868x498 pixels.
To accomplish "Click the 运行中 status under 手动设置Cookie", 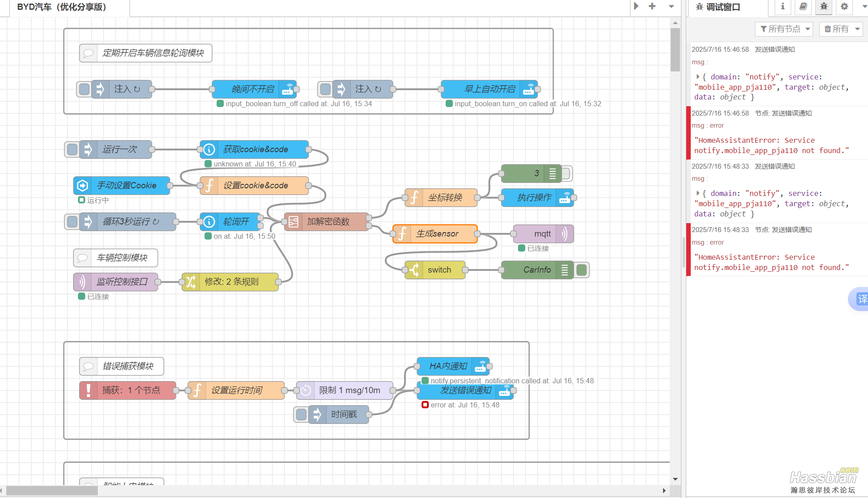I will tap(94, 200).
